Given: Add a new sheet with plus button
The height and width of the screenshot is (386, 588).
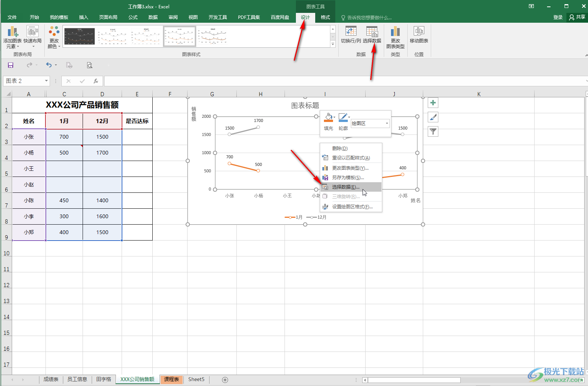Looking at the screenshot, I should coord(225,380).
